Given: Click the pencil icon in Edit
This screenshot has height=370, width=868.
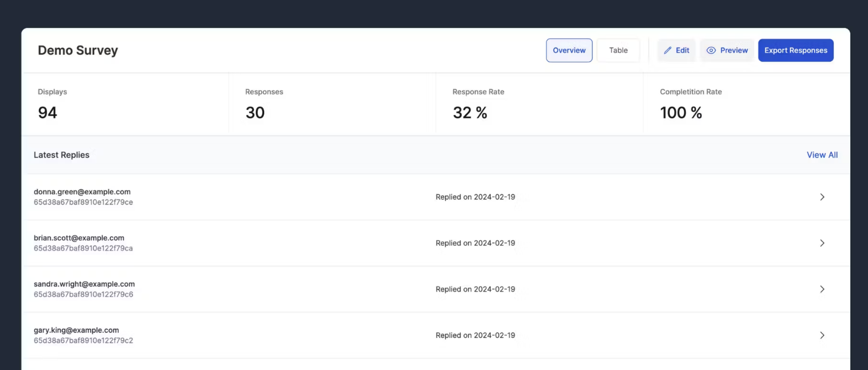Looking at the screenshot, I should coord(668,50).
